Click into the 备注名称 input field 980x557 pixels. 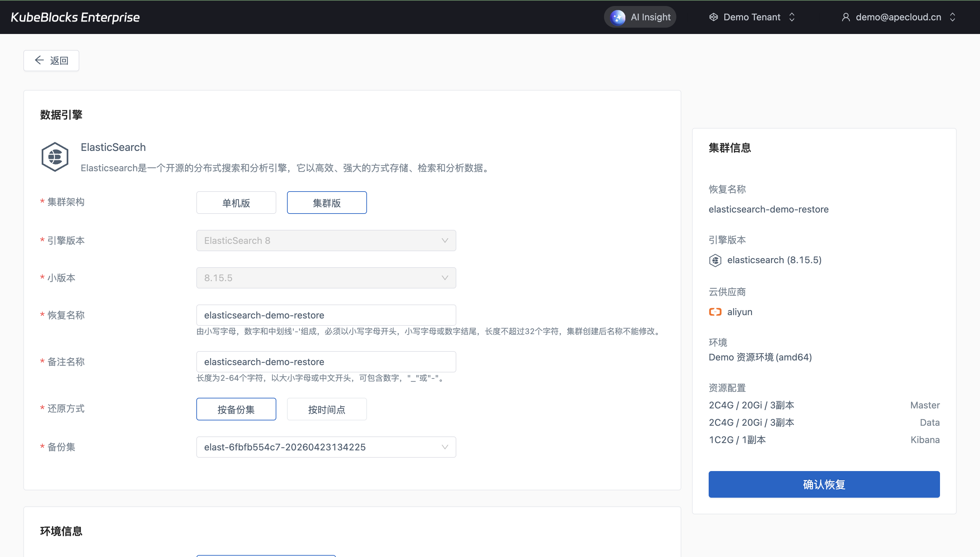[326, 362]
